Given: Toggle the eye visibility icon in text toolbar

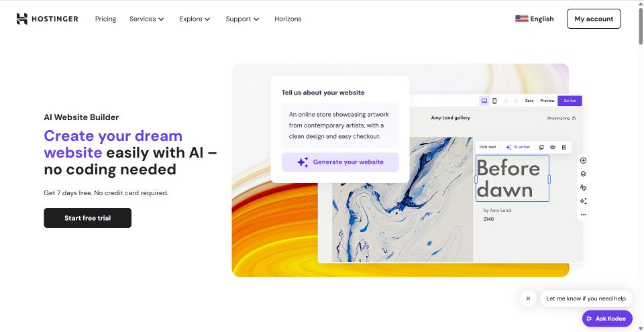Looking at the screenshot, I should [553, 147].
